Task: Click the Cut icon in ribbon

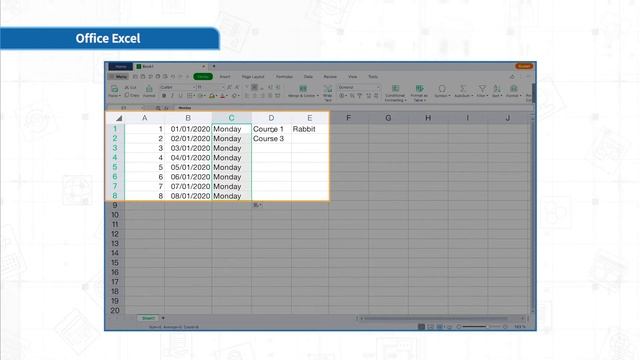Action: tap(130, 88)
